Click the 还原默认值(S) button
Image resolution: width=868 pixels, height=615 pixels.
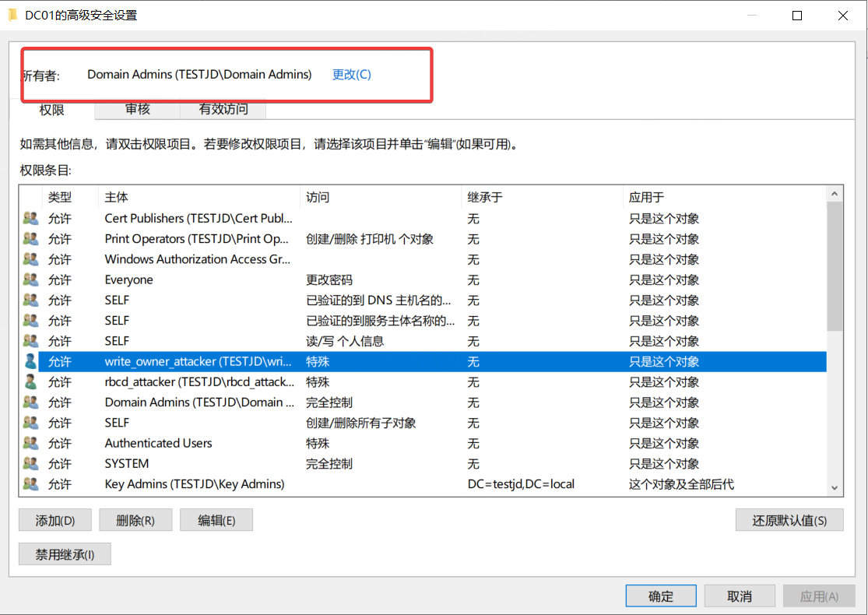tap(789, 520)
